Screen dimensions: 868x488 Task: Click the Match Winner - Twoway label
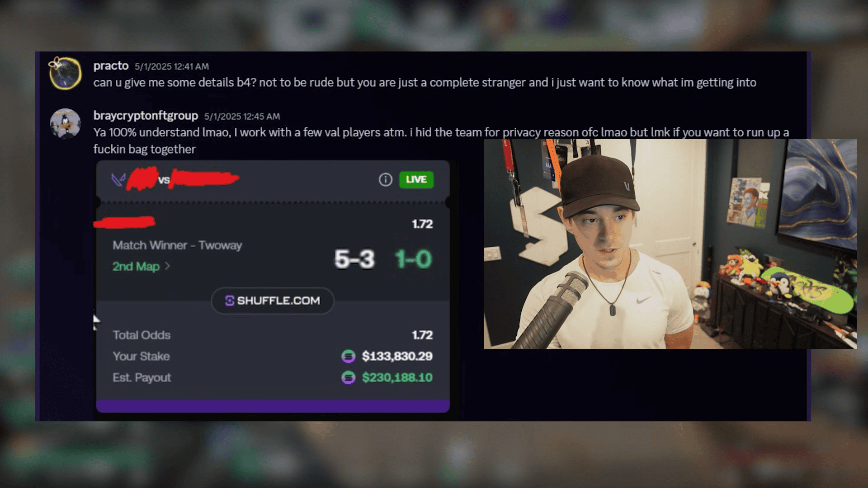(x=177, y=245)
